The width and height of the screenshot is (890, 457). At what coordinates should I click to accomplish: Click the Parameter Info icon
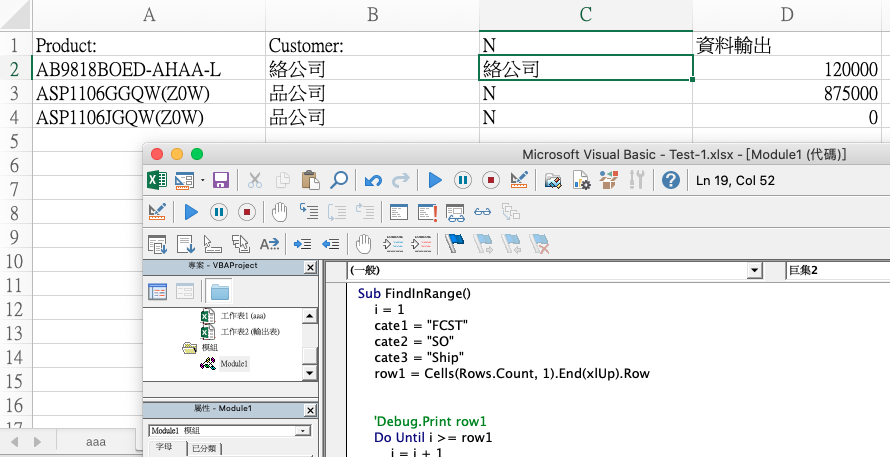[241, 244]
